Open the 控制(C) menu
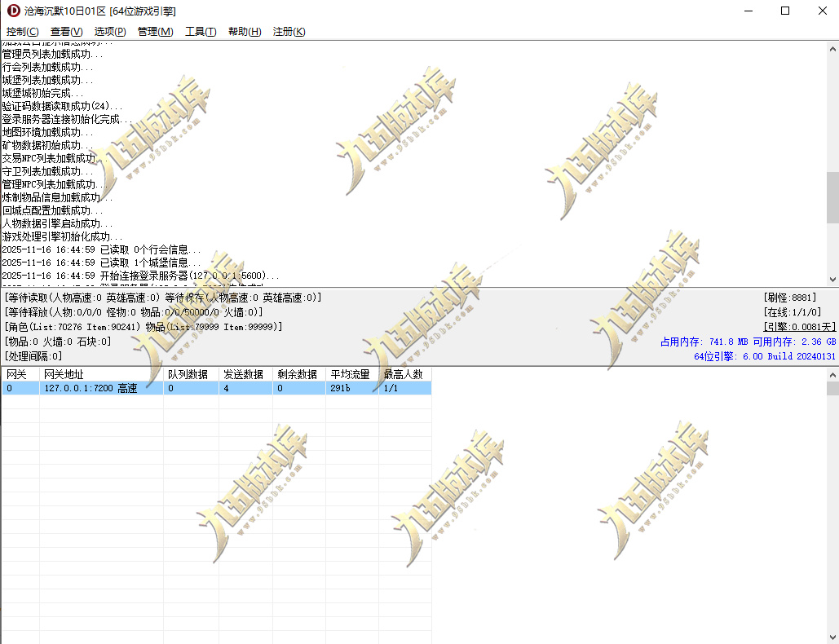Viewport: 839px width, 644px height. coord(23,32)
